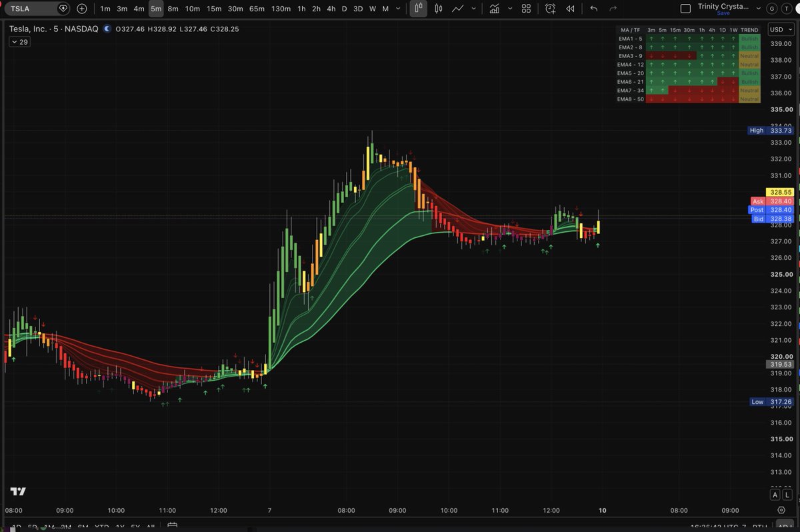Select the candlestick chart style icon
This screenshot has width=800, height=532.
439,9
